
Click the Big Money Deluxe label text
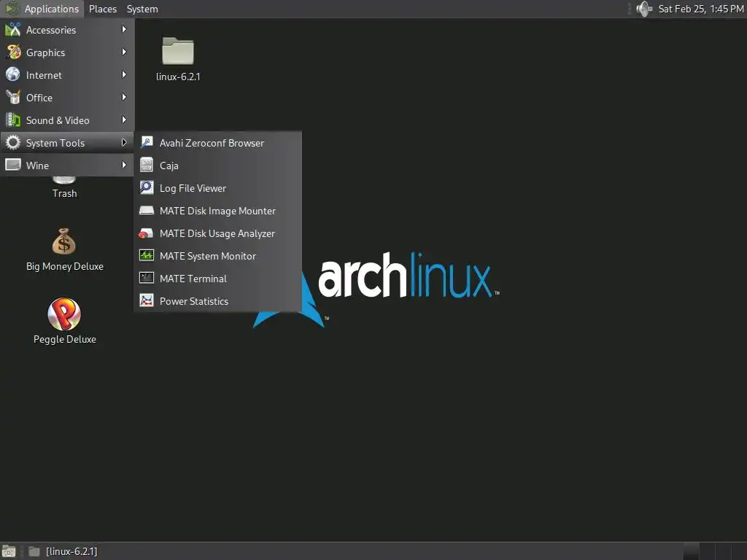(x=65, y=266)
